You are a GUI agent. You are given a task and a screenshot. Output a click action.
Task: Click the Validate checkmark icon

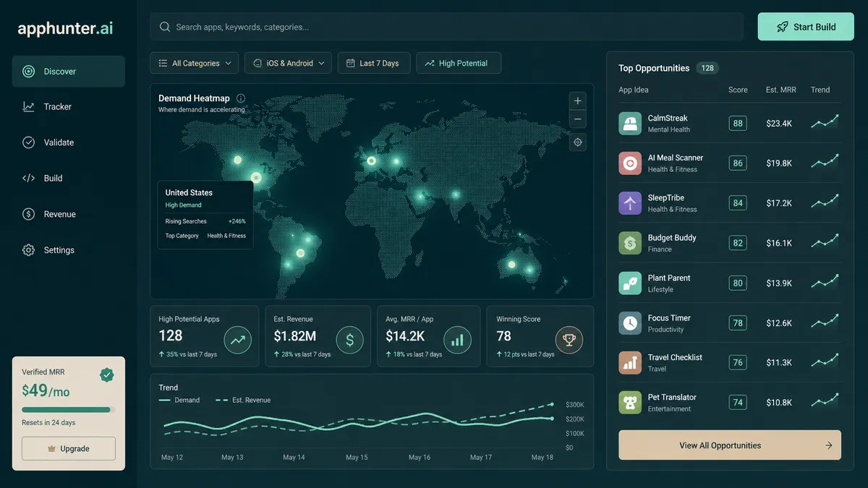(x=28, y=142)
